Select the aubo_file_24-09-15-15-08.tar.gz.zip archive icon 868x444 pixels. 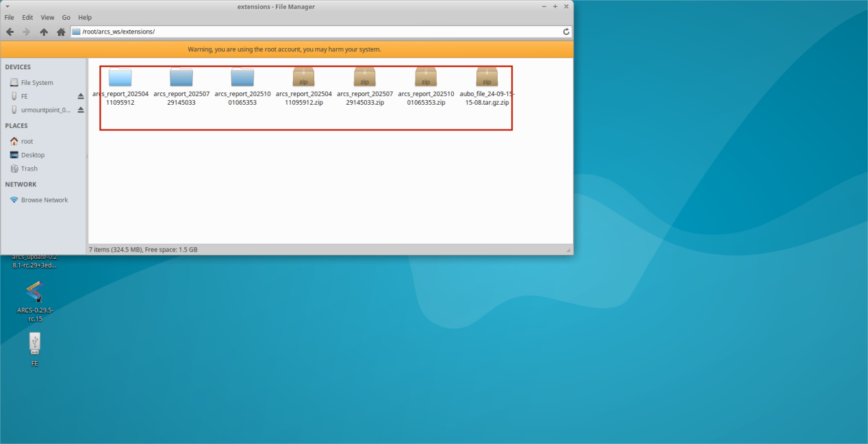[x=487, y=76]
